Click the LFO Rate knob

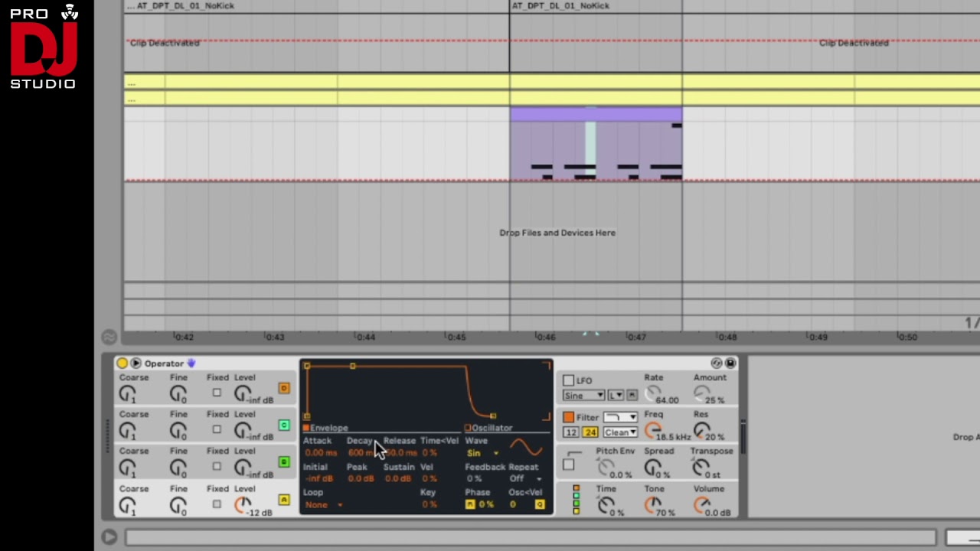click(x=652, y=393)
